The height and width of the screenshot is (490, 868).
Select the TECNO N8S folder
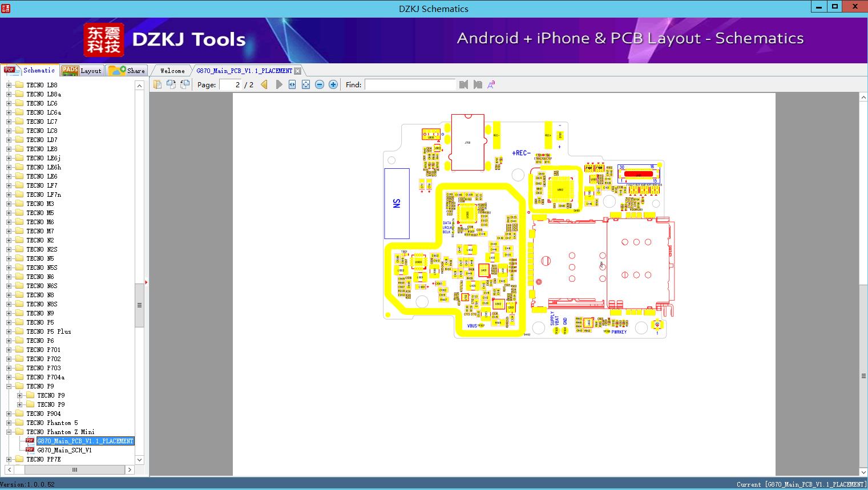pos(42,304)
